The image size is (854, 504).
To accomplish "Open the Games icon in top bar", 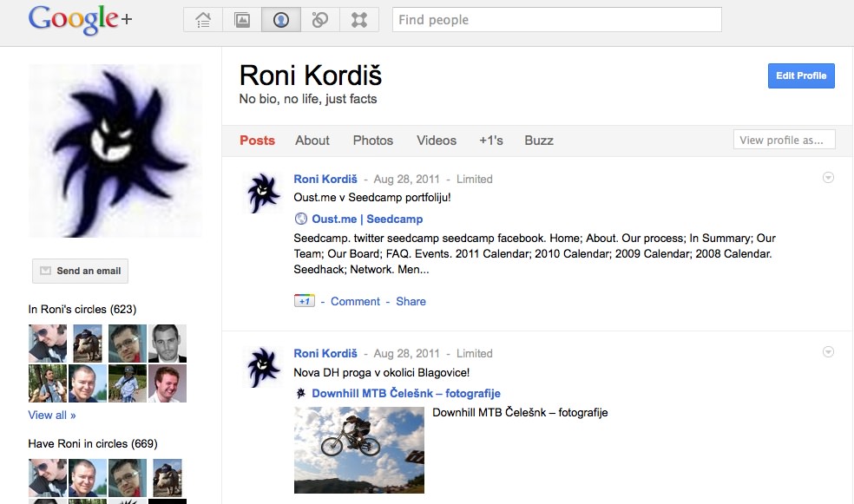I will pos(358,20).
